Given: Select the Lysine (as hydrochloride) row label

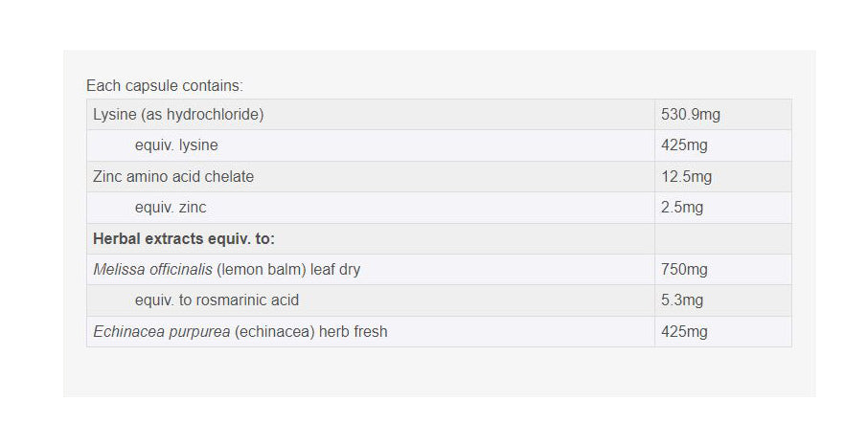Looking at the screenshot, I should 178,115.
